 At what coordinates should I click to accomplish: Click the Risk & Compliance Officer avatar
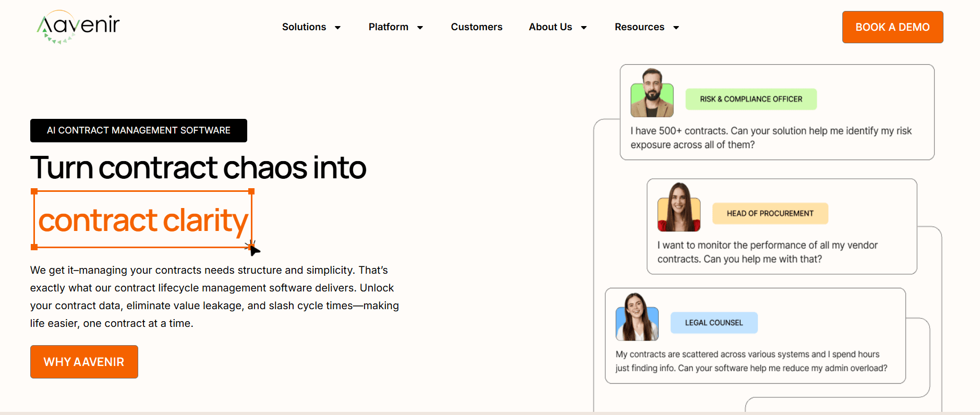pyautogui.click(x=652, y=93)
